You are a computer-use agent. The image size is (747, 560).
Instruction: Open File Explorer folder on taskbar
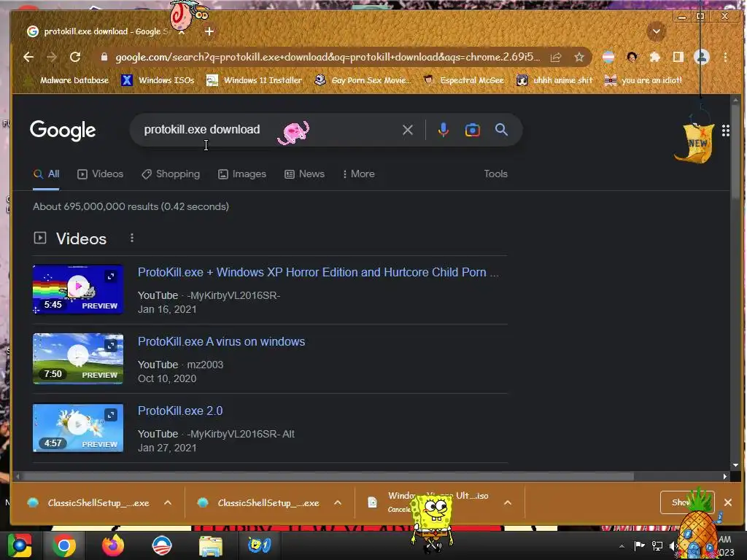[211, 545]
